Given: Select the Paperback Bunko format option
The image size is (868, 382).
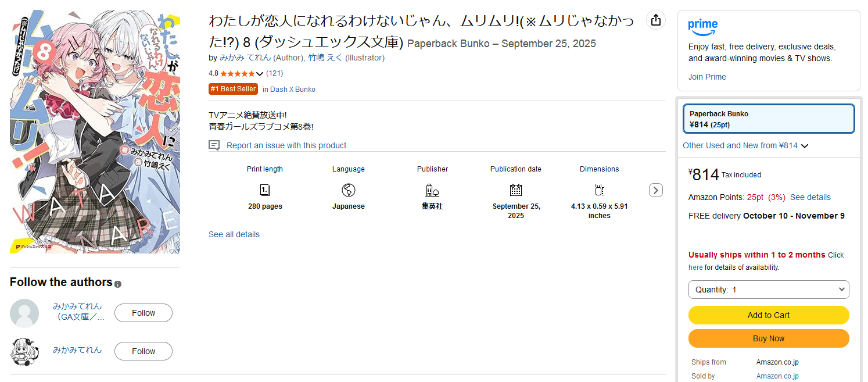Looking at the screenshot, I should (769, 119).
